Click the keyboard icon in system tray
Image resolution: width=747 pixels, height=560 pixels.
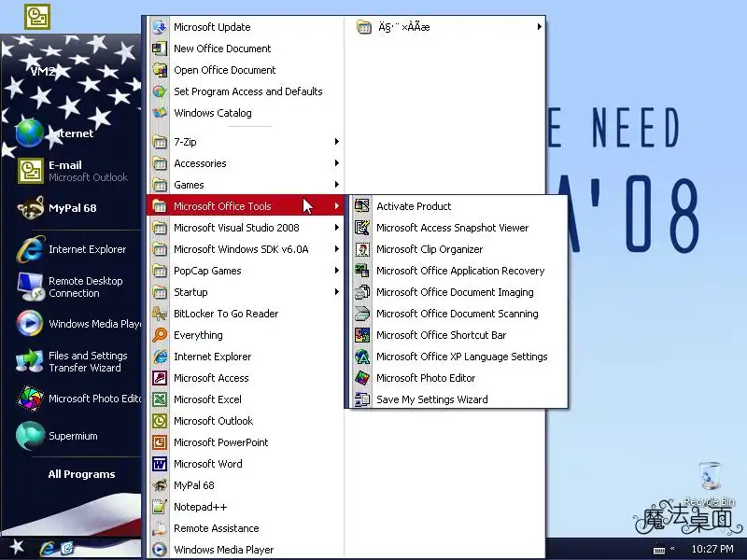(659, 550)
